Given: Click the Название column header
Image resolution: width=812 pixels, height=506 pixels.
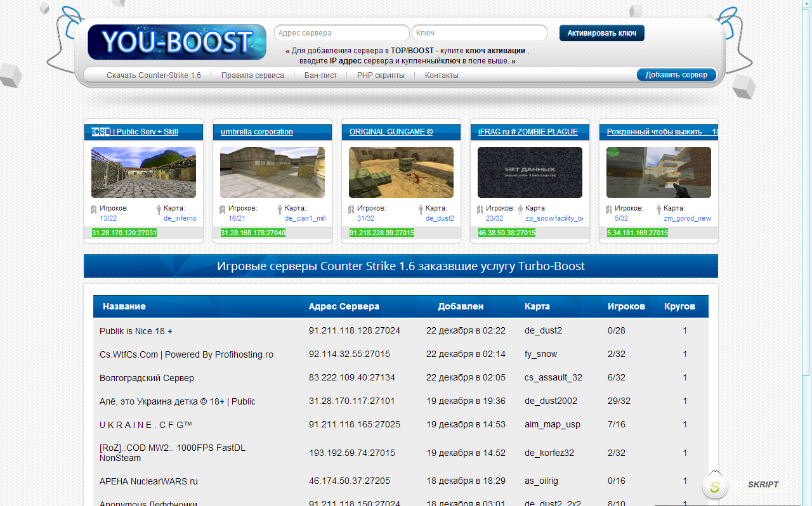Looking at the screenshot, I should tap(124, 306).
